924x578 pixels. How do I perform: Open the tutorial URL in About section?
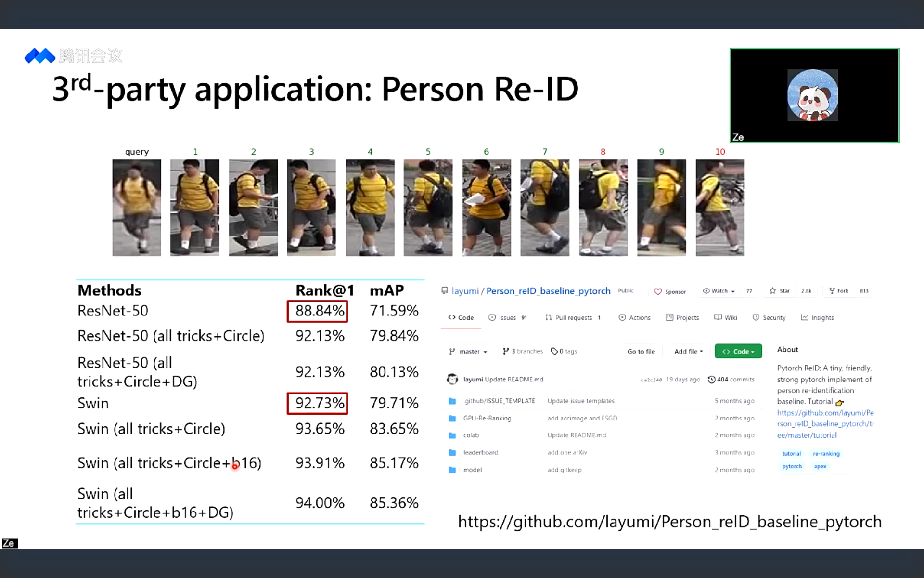825,424
